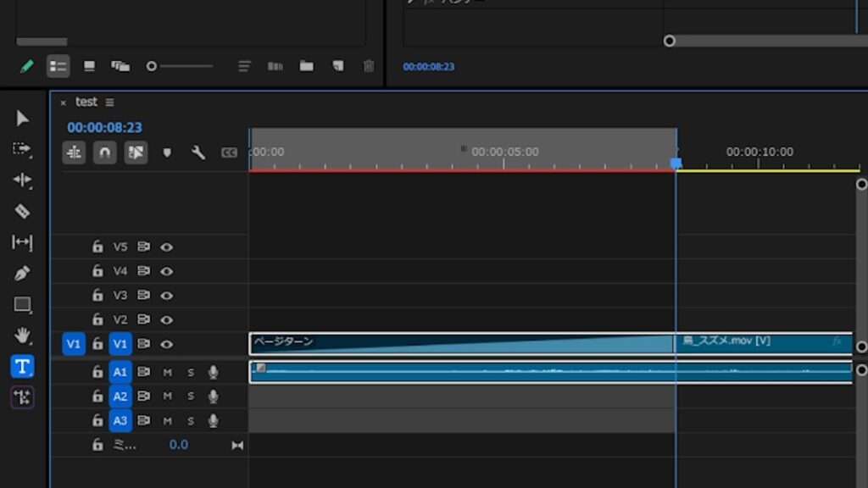Toggle Linked Selection in timeline
868x488 pixels.
(136, 152)
